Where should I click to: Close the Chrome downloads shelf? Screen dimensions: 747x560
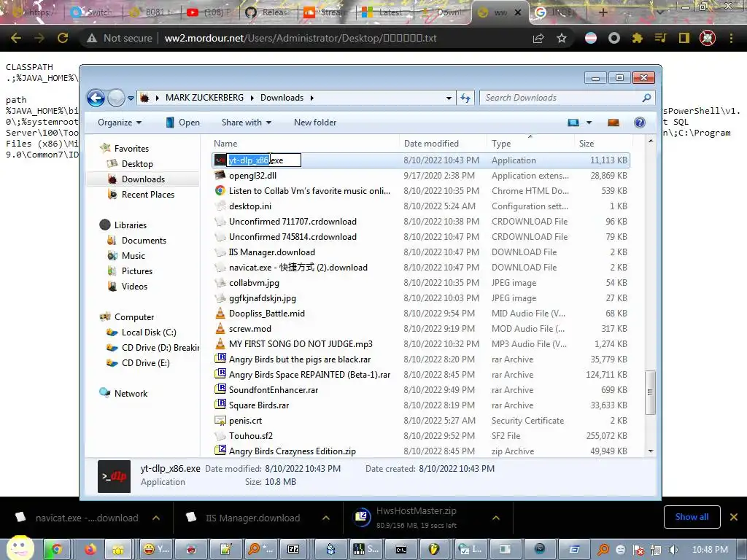[x=734, y=517]
